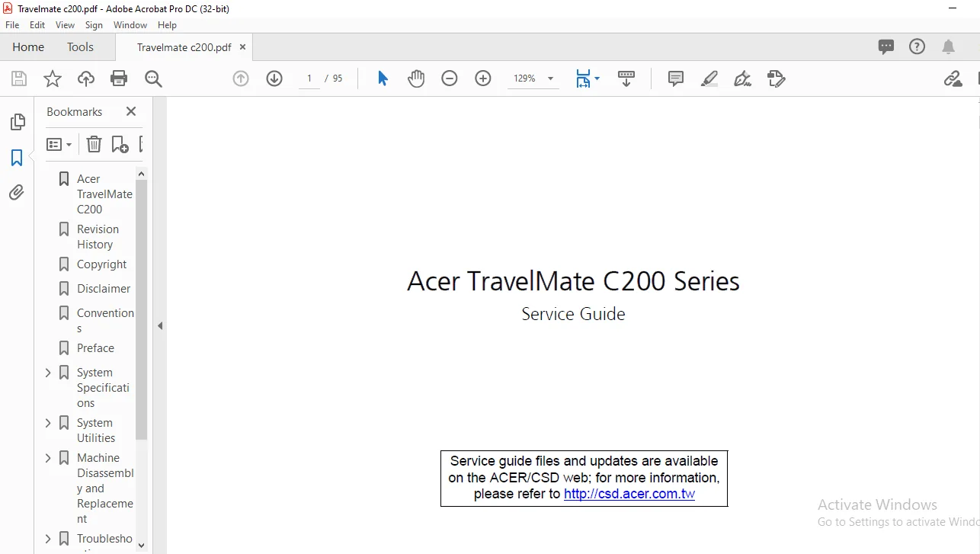Zoom in with the plus button
The height and width of the screenshot is (554, 980).
coord(483,78)
